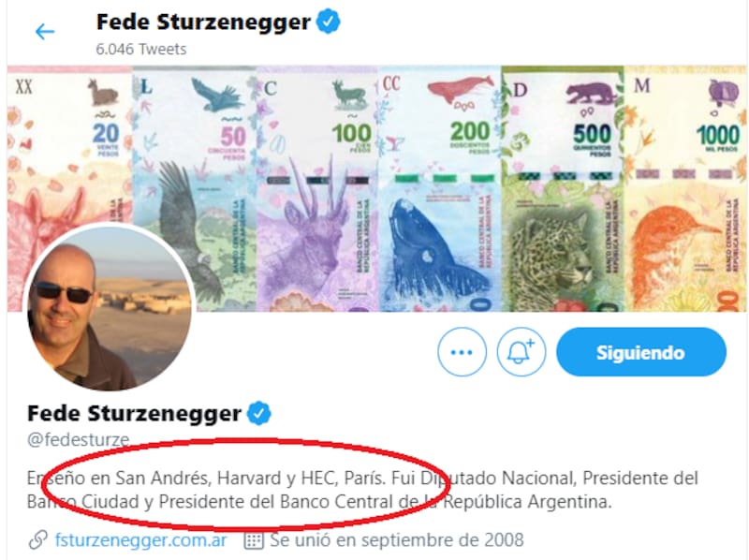The width and height of the screenshot is (749, 560).
Task: Enable notifications with the bell icon
Action: tap(521, 352)
